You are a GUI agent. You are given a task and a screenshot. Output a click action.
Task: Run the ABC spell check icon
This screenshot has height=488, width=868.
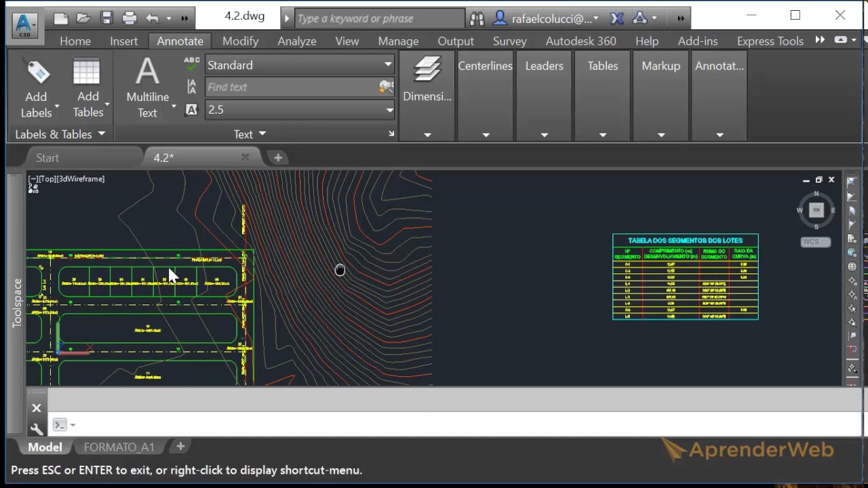click(192, 64)
